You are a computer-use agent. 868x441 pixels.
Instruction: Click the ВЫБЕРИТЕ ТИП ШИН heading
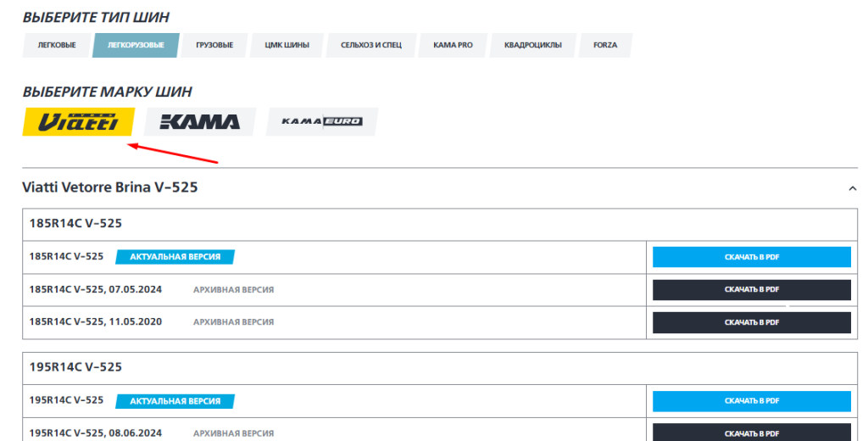96,17
